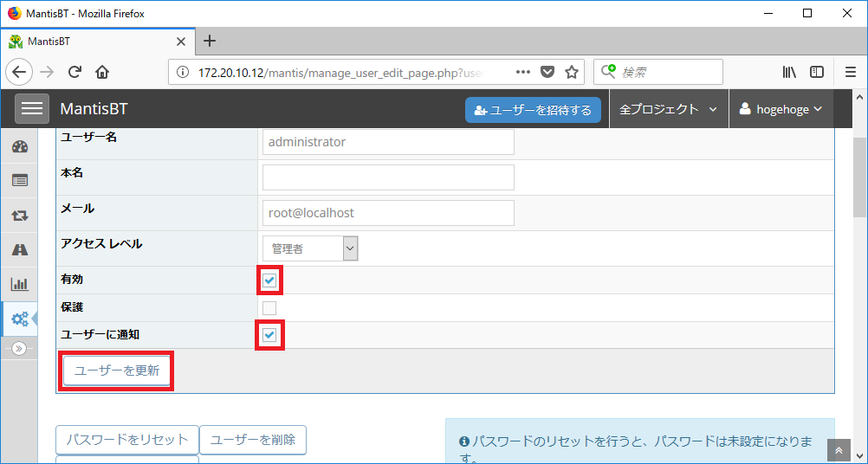Go to the Firefox home page
The height and width of the screenshot is (464, 868).
102,72
